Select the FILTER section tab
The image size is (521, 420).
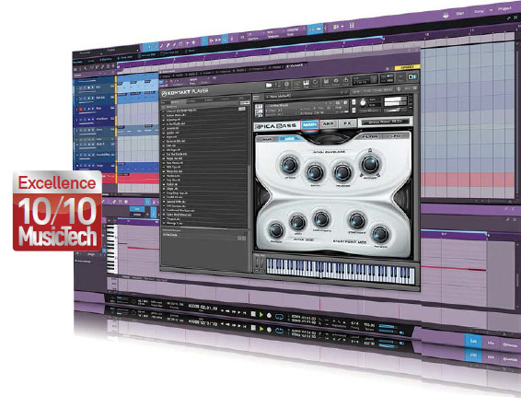tap(370, 136)
